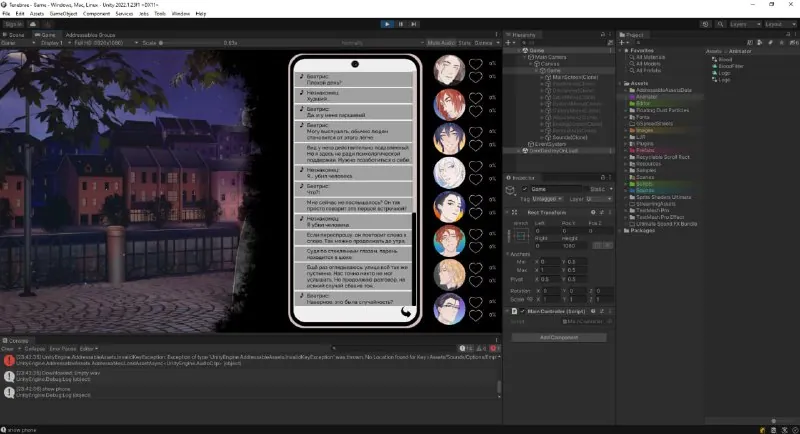The height and width of the screenshot is (434, 800).
Task: Open the Window menu
Action: pos(181,14)
